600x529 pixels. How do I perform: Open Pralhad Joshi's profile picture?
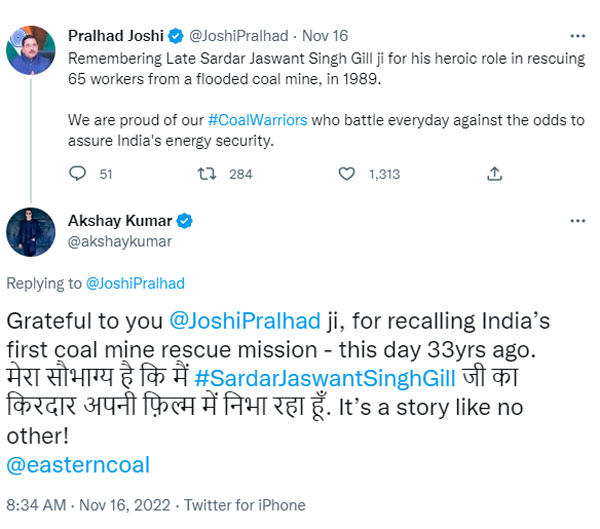pyautogui.click(x=31, y=48)
